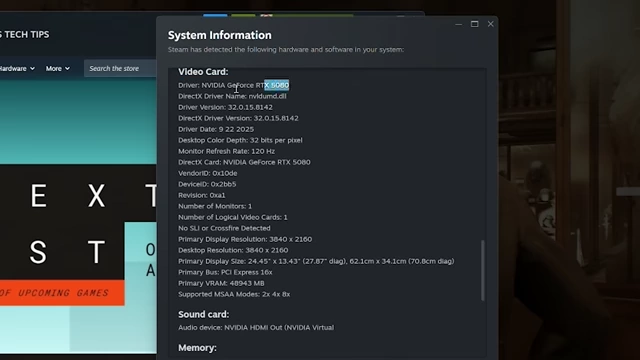Select the 'Driver: NVIDIA GeForce RTX 5080' line

click(233, 85)
